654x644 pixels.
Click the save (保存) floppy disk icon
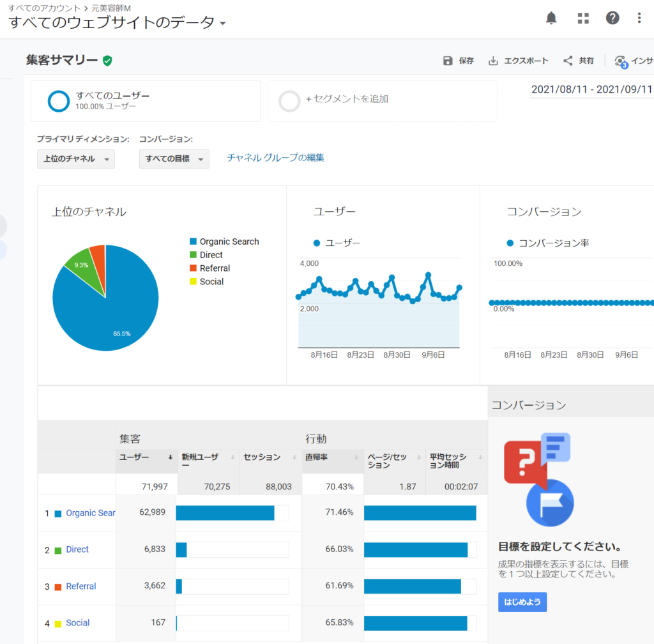(x=448, y=61)
